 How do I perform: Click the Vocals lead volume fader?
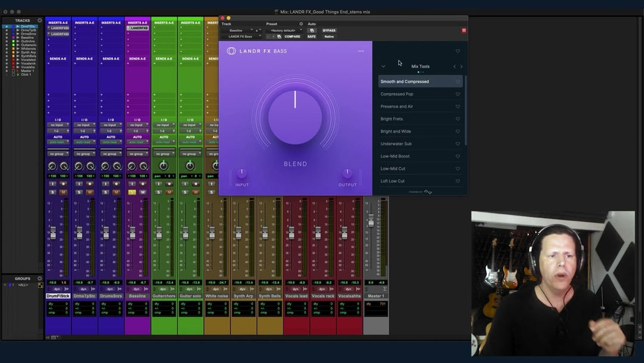[291, 233]
